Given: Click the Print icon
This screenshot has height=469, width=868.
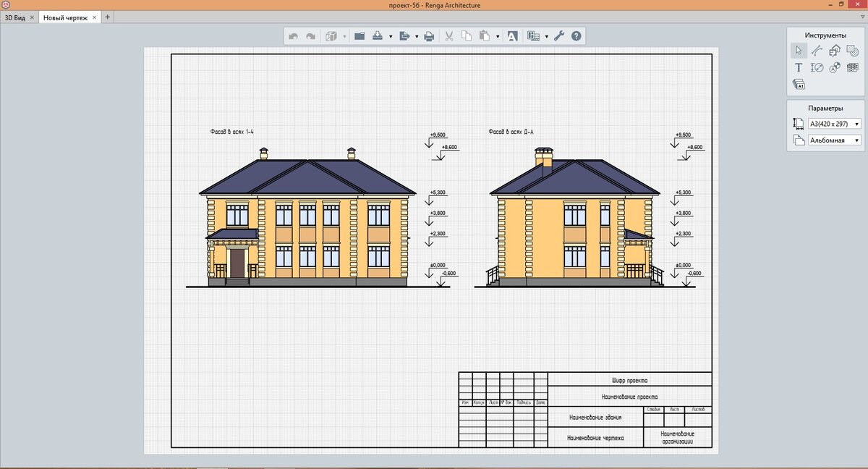Looking at the screenshot, I should [429, 36].
